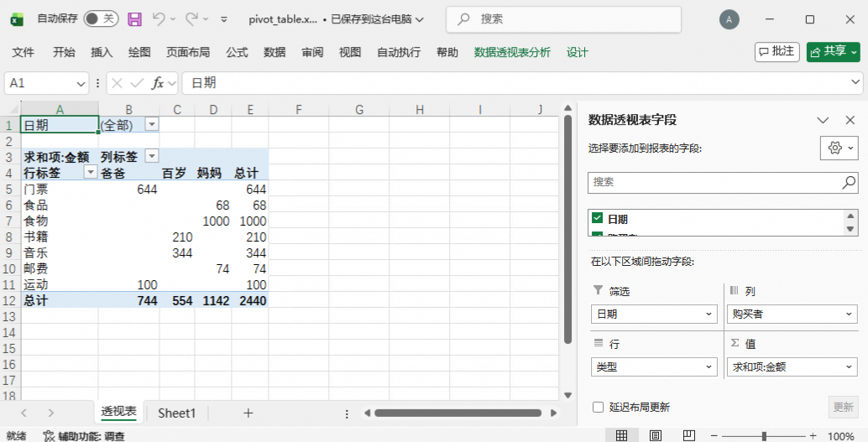Image resolution: width=868 pixels, height=442 pixels.
Task: Toggle the 自动保存 switch
Action: [x=100, y=18]
